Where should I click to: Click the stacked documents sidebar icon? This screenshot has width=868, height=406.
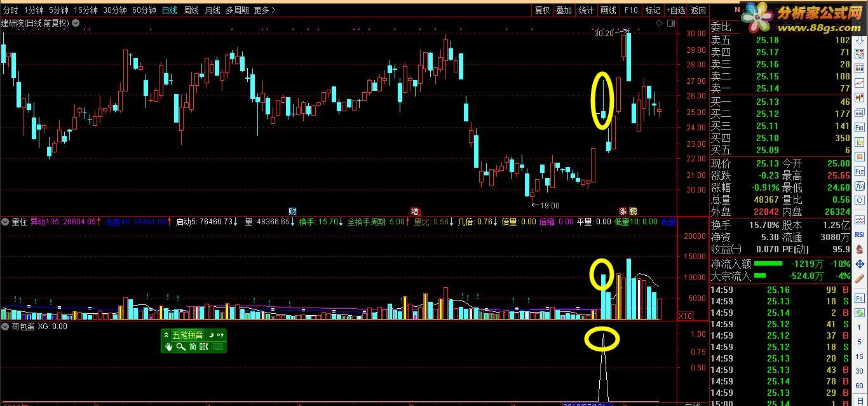860,112
